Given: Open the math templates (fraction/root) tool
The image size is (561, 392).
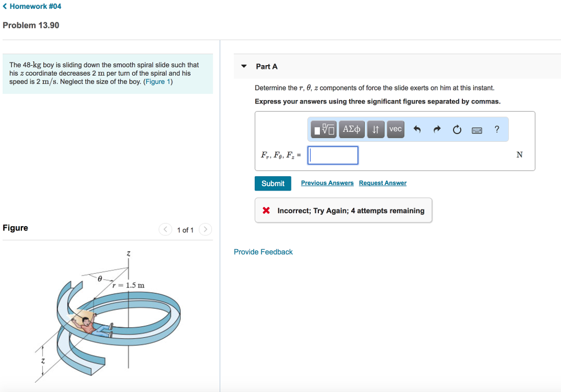Looking at the screenshot, I should [x=323, y=129].
